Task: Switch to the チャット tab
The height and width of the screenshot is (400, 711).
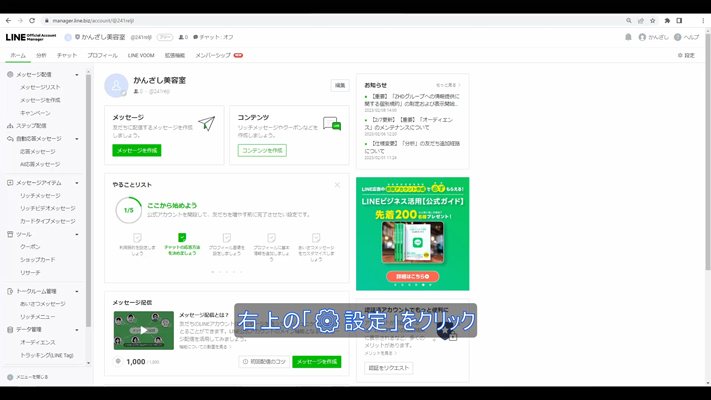Action: tap(67, 55)
